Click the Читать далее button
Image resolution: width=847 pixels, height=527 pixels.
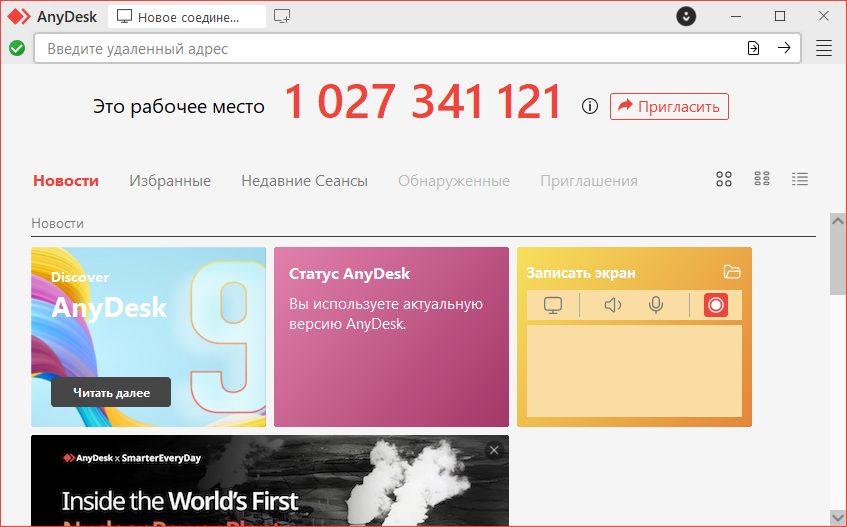111,393
